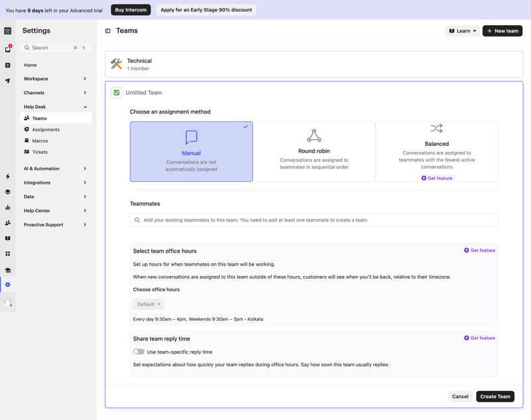531x420 pixels.
Task: Select the lightning bolt icon in the sidebar
Action: [8, 175]
